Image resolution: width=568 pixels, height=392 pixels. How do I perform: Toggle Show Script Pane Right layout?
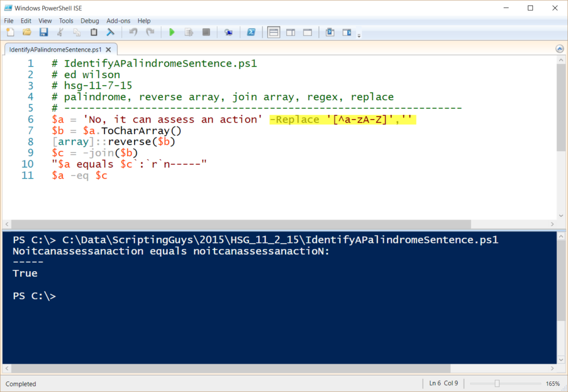coord(290,33)
